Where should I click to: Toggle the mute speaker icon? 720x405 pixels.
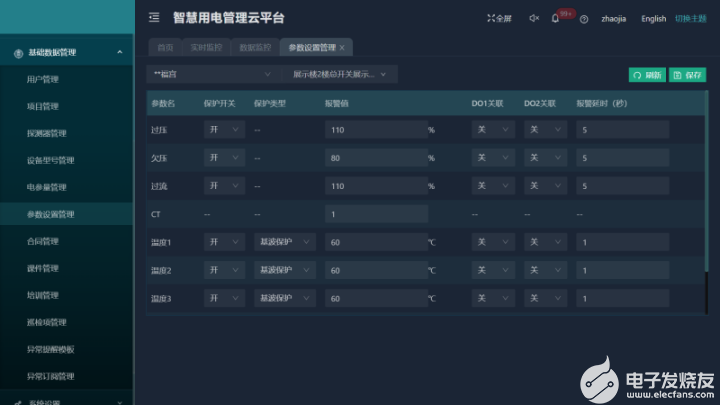coord(534,18)
